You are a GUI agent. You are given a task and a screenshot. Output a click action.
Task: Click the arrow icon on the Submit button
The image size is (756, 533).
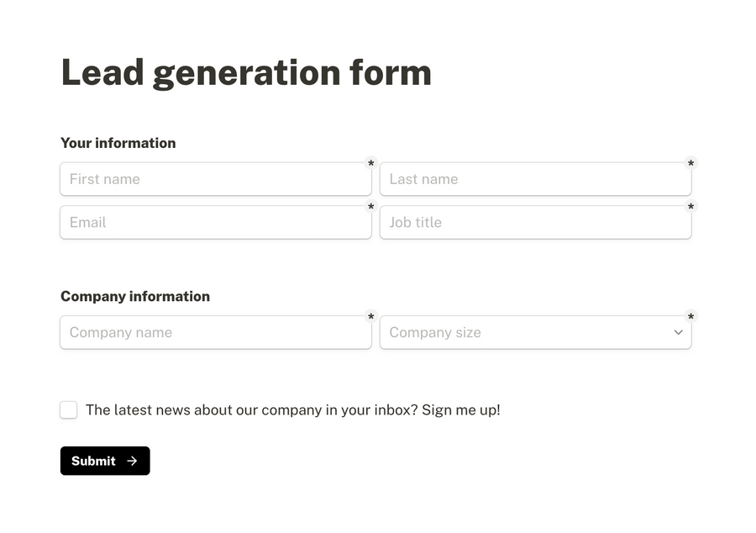point(132,461)
